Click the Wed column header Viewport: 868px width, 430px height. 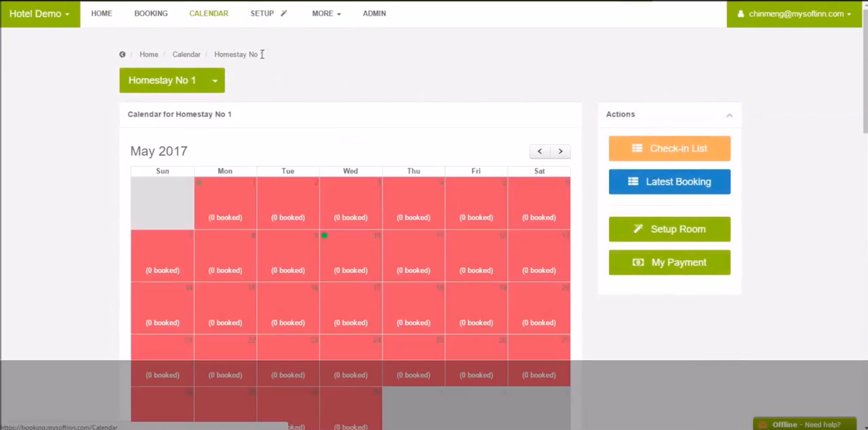[351, 171]
